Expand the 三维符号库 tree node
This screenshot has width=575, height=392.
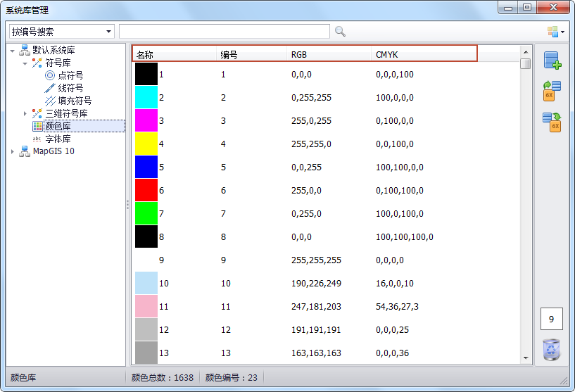coord(25,113)
